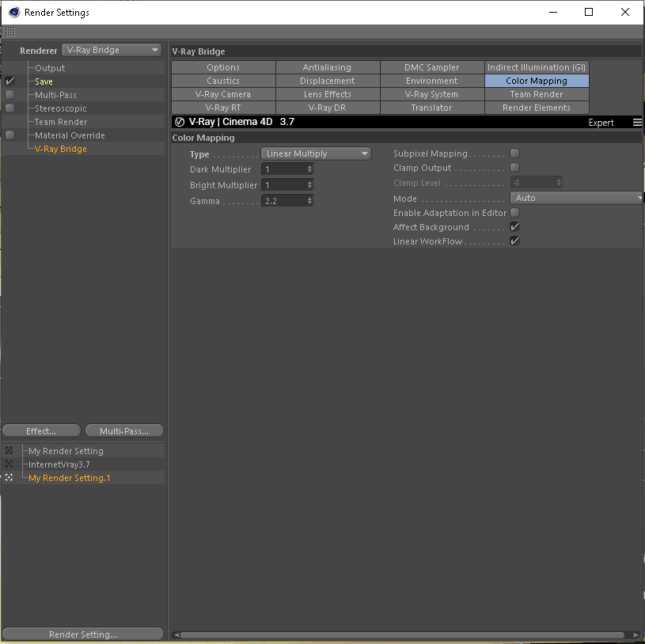Click the Gamma stepper arrows
645x644 pixels.
coord(309,201)
